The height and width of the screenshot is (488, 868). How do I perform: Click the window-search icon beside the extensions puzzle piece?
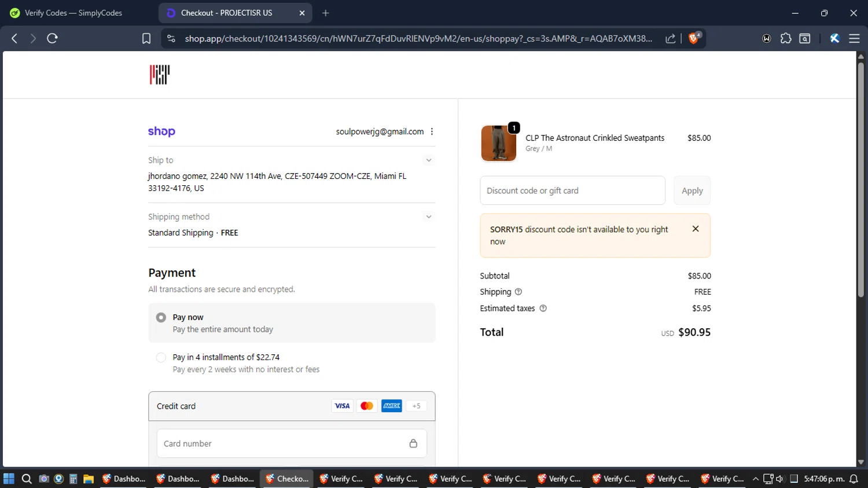[x=805, y=38]
